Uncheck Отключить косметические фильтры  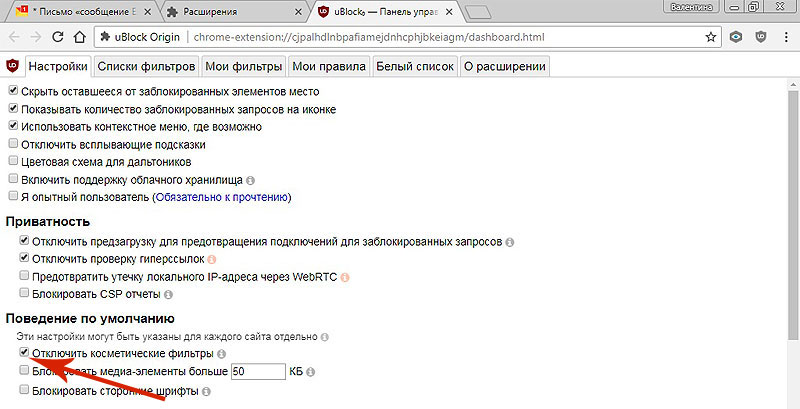click(x=24, y=352)
